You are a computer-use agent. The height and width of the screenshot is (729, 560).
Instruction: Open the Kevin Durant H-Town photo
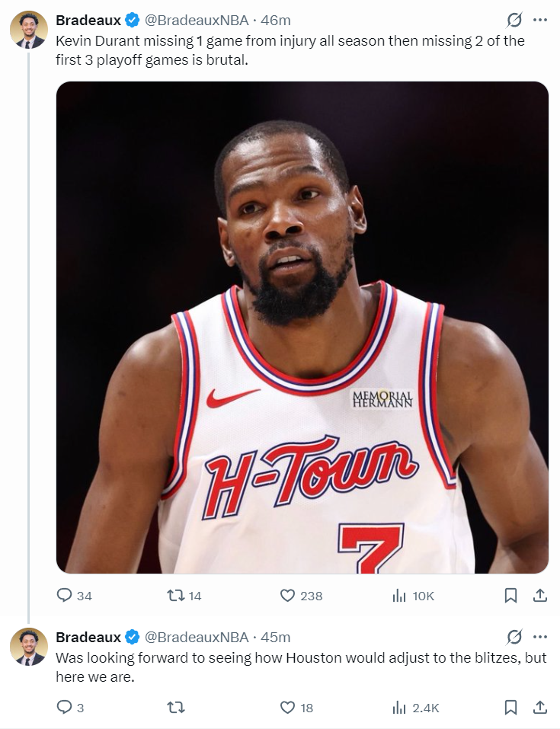pos(302,328)
